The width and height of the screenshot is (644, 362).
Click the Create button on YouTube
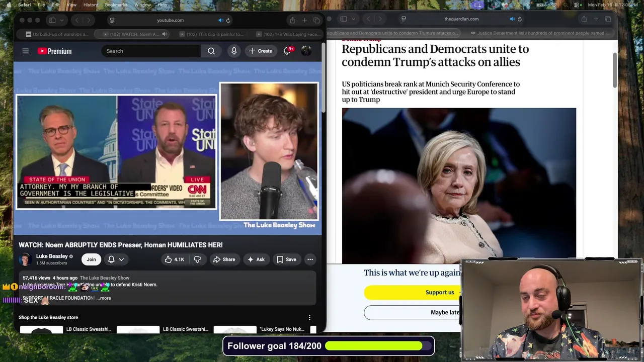pos(261,51)
